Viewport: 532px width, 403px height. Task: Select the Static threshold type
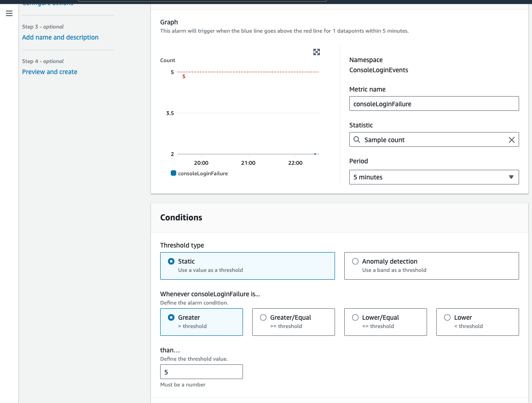pos(172,261)
